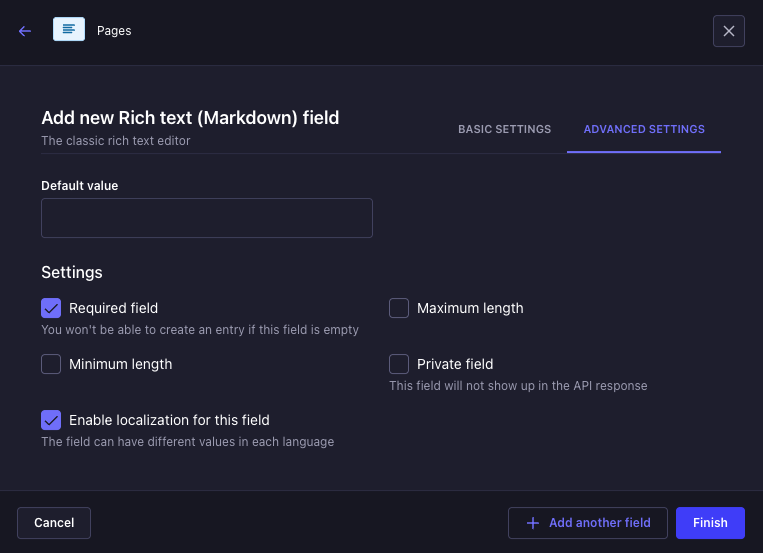Enable the Maximum length checkbox
This screenshot has width=763, height=553.
(x=399, y=308)
